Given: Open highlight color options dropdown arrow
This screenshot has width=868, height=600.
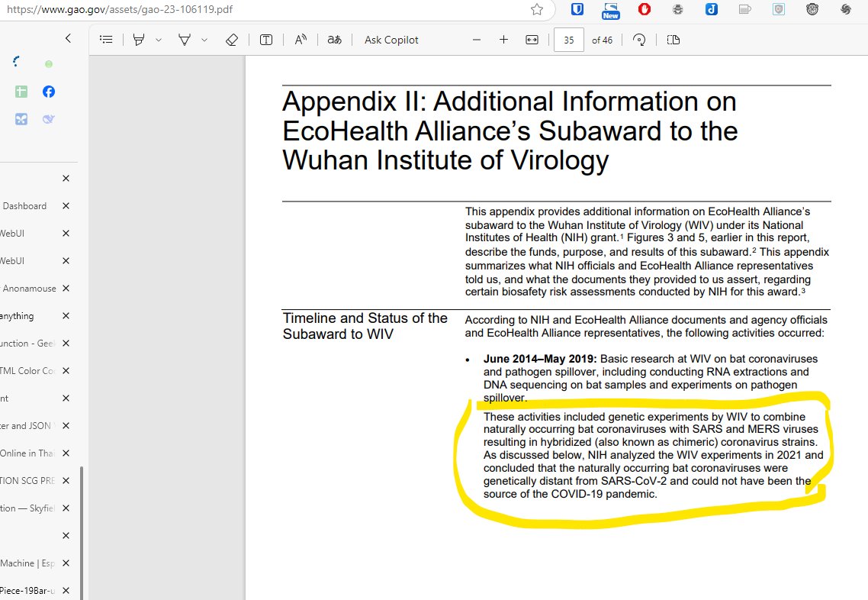Looking at the screenshot, I should pyautogui.click(x=159, y=40).
